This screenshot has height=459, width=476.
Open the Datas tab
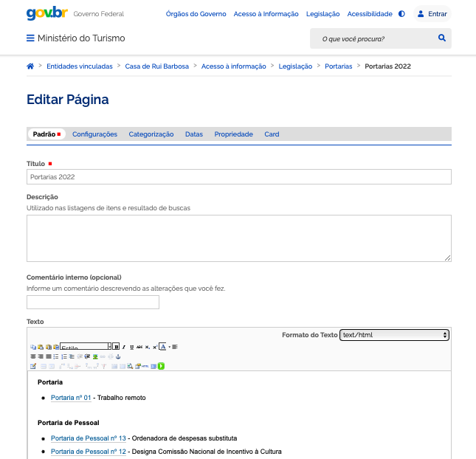pos(194,134)
